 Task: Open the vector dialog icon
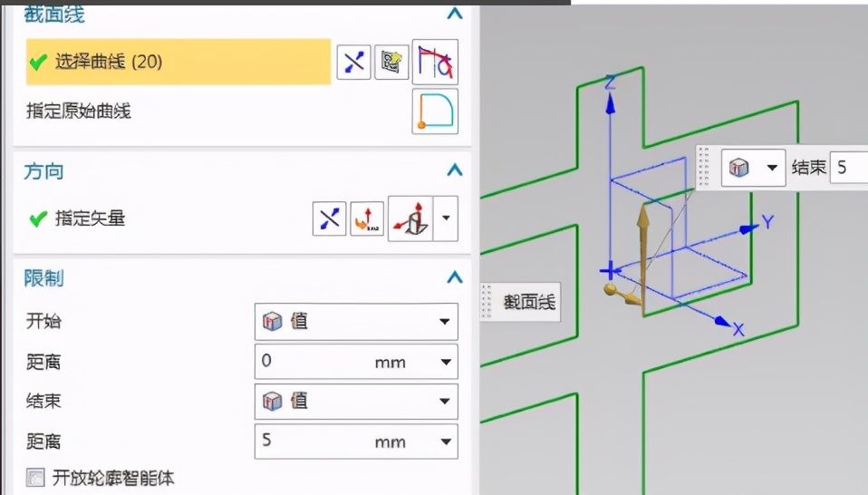point(367,218)
